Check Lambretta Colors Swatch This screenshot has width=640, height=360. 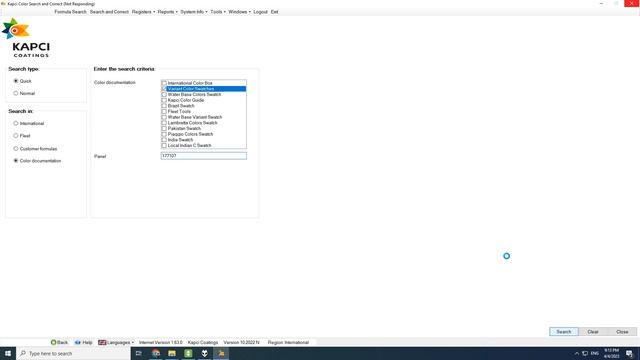[x=164, y=123]
